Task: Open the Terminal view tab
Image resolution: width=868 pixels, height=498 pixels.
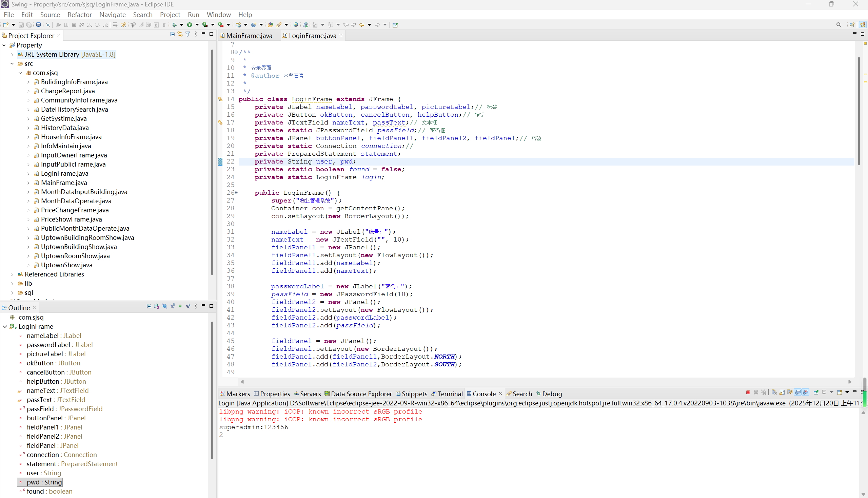Action: click(450, 394)
